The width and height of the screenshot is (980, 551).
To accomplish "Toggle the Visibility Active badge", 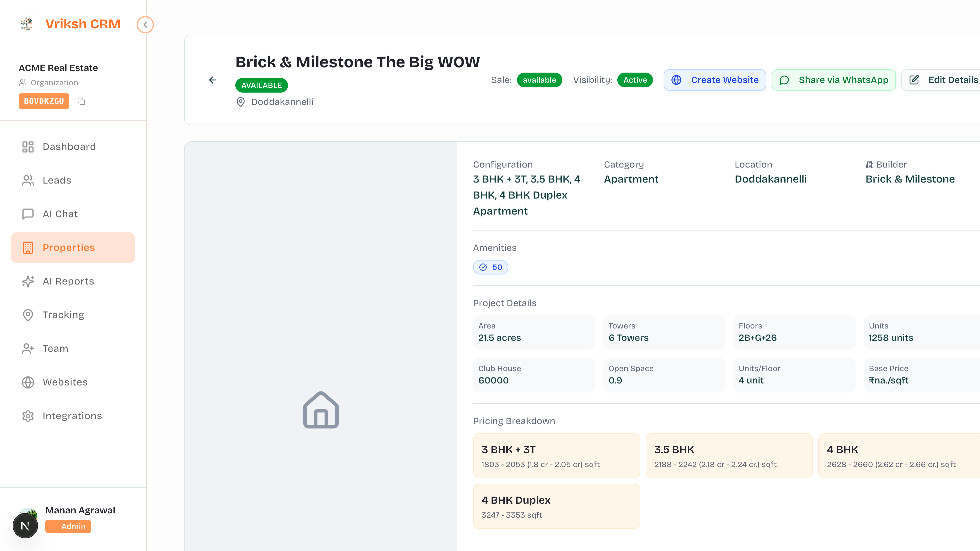I will [x=635, y=80].
